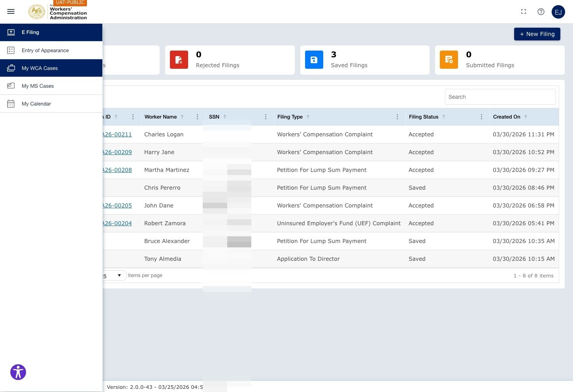Click the My WCA Cases briefcase icon
Screen dimensions: 573x392
coord(11,68)
